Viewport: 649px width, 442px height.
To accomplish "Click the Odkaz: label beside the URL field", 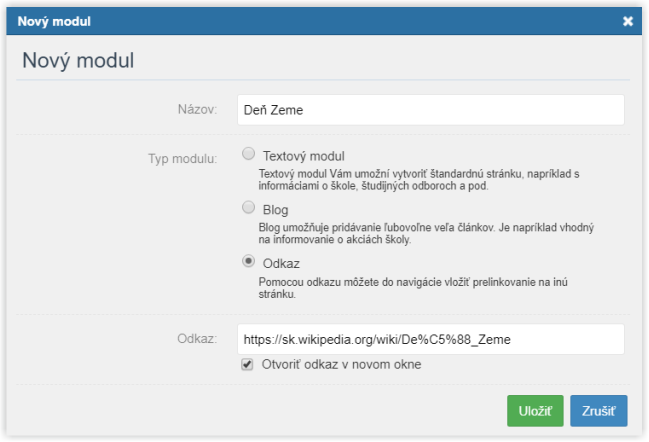I will (x=197, y=339).
